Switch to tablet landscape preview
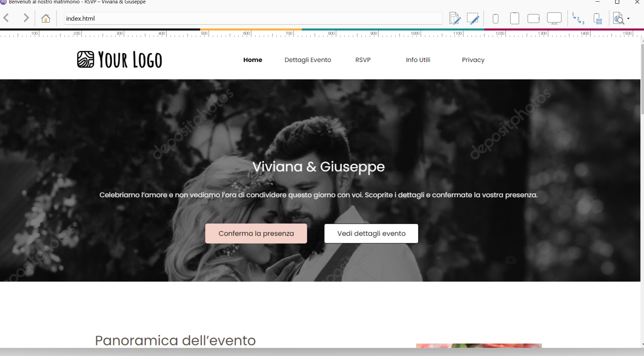Viewport: 644px width, 356px height. tap(533, 18)
